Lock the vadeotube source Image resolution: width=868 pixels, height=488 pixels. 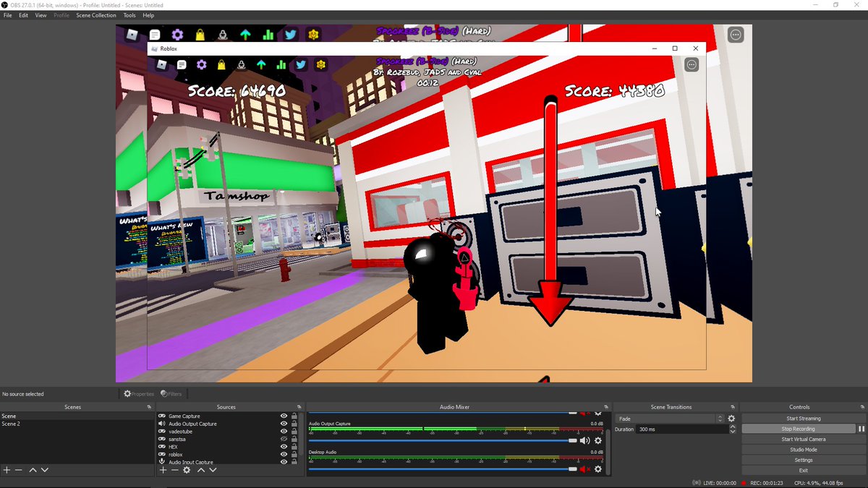294,432
